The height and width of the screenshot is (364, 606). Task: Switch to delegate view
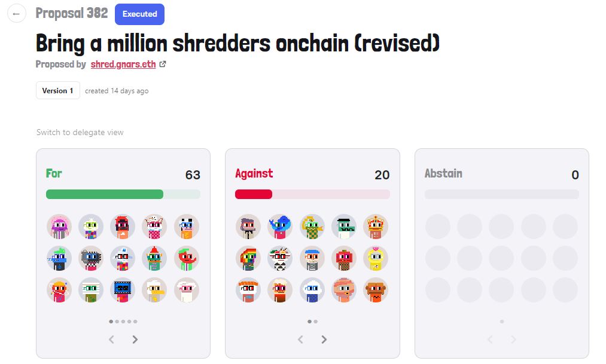pos(80,133)
